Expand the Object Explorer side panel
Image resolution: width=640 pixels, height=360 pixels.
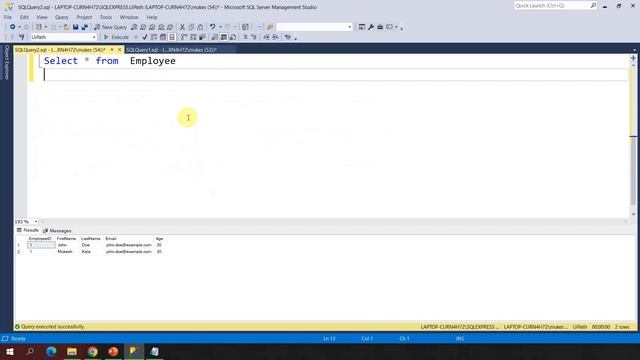[6, 62]
